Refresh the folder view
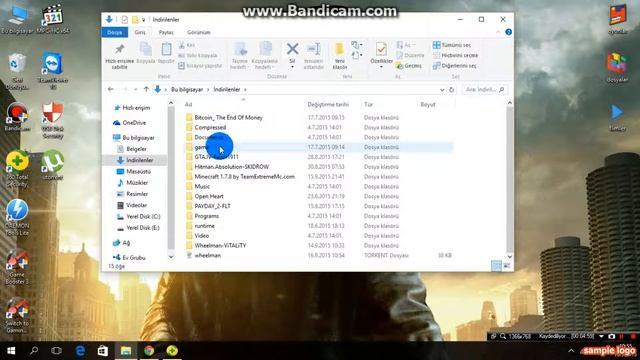This screenshot has height=360, width=640. [x=451, y=89]
